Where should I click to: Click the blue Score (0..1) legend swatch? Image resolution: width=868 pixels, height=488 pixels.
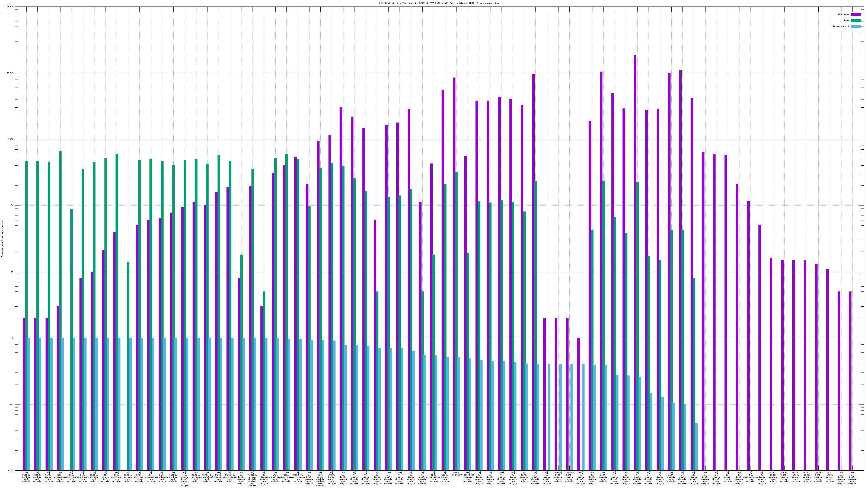[856, 26]
